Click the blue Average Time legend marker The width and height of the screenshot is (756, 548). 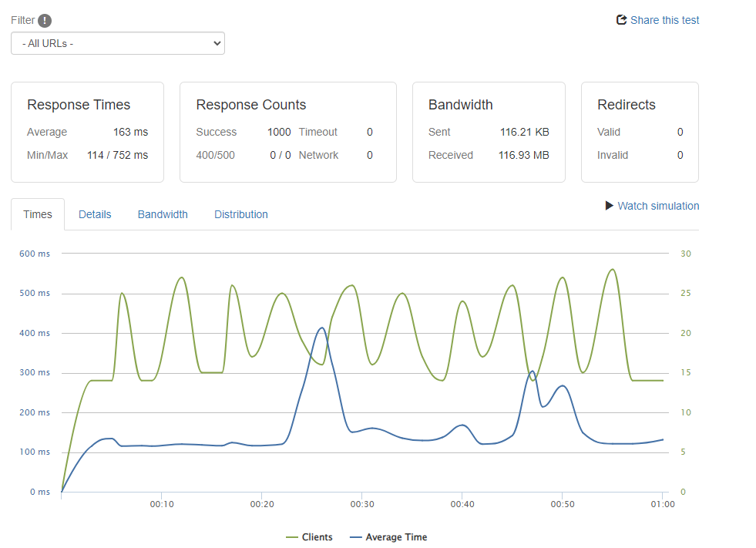pyautogui.click(x=355, y=537)
